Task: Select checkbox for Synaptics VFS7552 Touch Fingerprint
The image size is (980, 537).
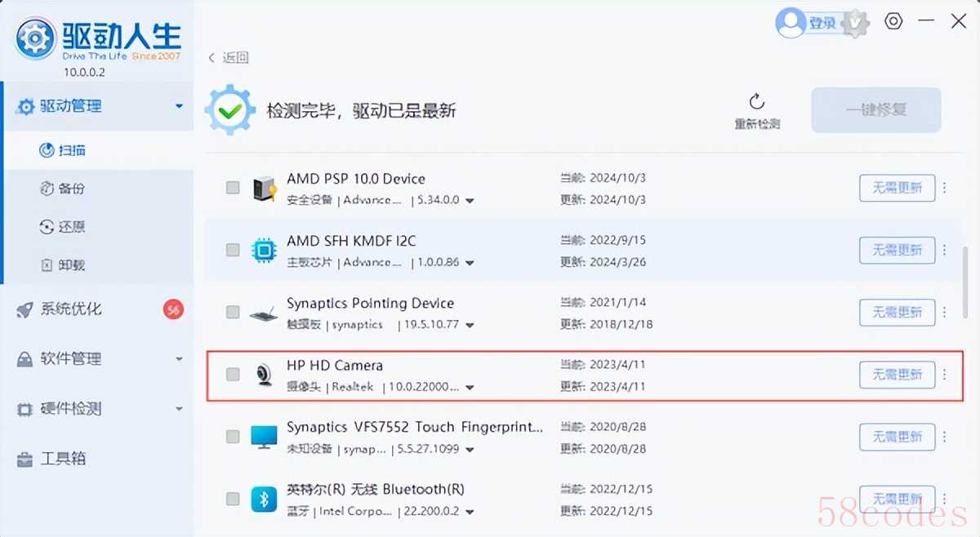Action: click(x=233, y=437)
